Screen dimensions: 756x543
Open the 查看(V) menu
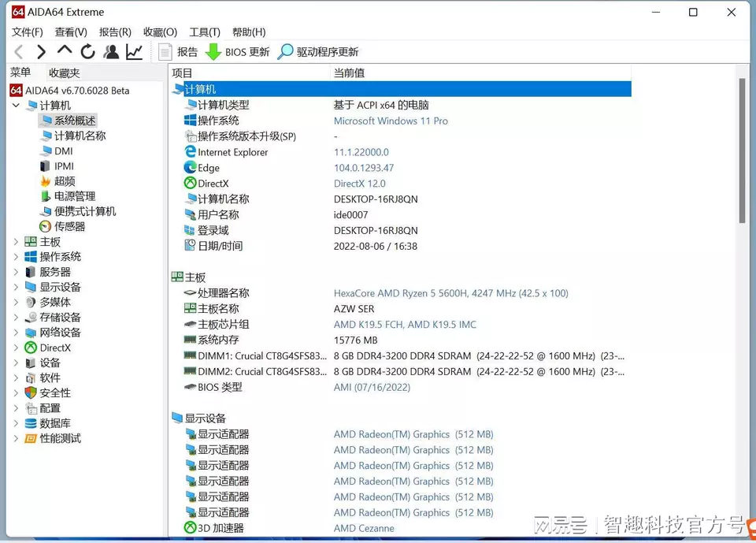[71, 32]
